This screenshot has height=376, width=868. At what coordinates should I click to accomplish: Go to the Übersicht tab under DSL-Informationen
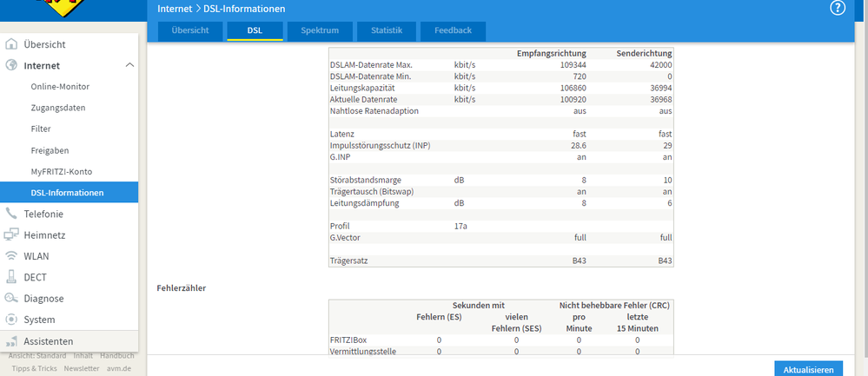[190, 30]
